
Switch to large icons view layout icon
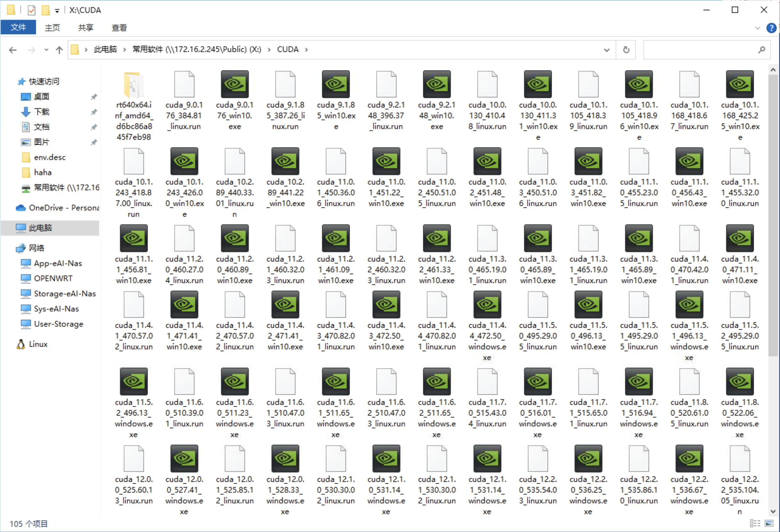(769, 523)
